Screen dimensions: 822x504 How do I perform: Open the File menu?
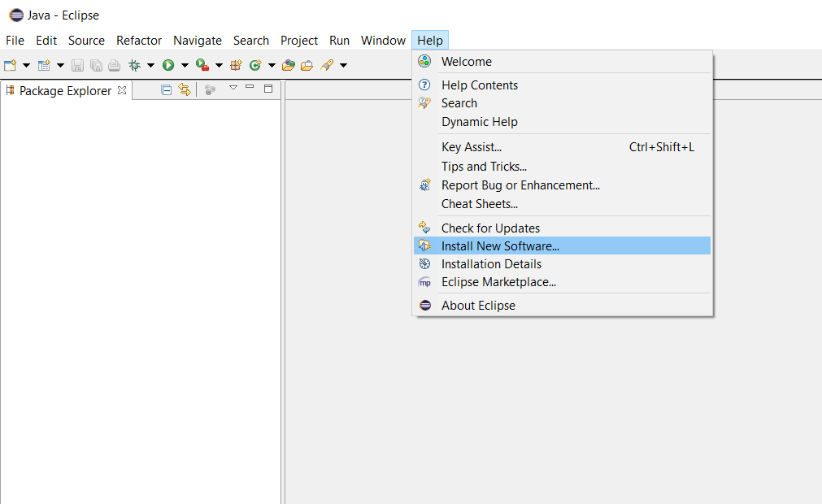tap(15, 41)
